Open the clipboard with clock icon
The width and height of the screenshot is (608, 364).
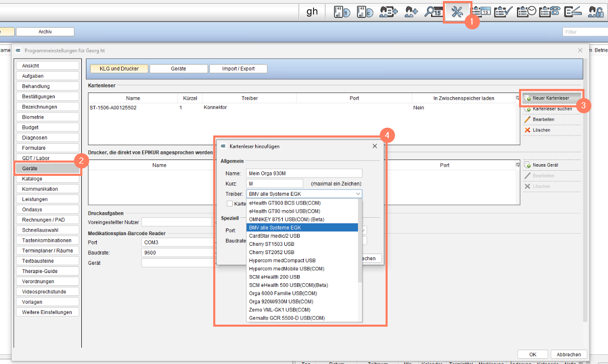pyautogui.click(x=526, y=12)
